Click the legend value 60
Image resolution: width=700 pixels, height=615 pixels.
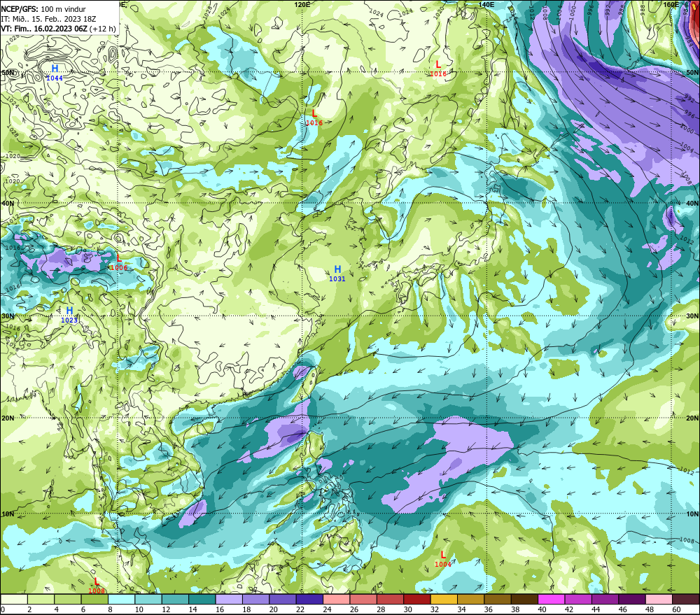(676, 609)
